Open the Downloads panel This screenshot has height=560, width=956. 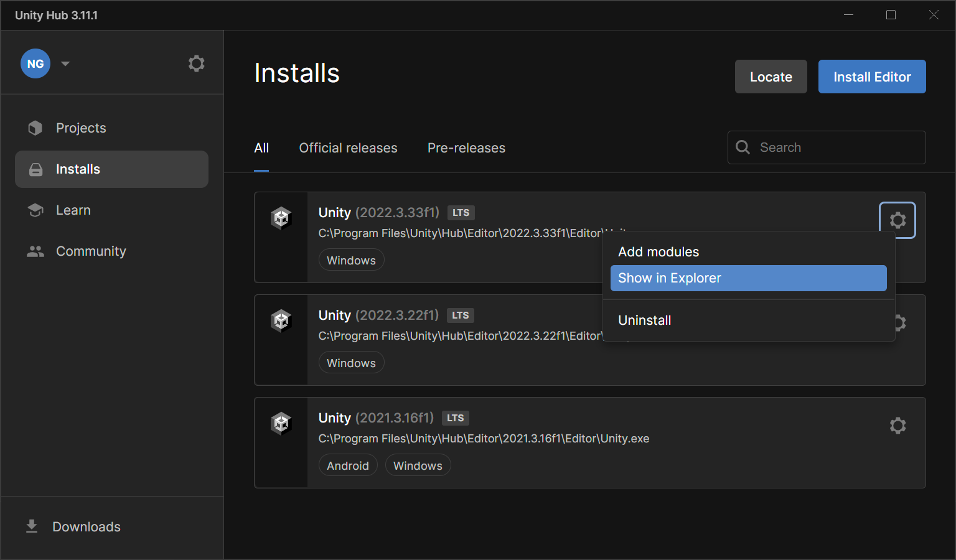(x=86, y=526)
